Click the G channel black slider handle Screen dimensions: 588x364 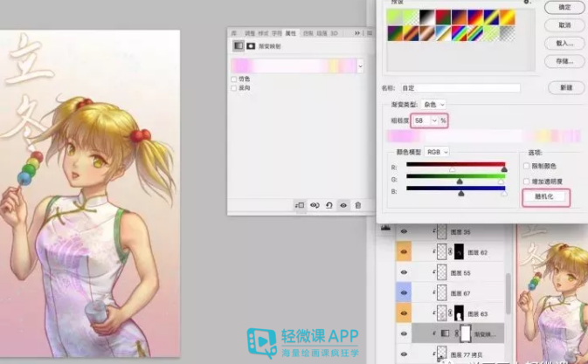point(460,182)
